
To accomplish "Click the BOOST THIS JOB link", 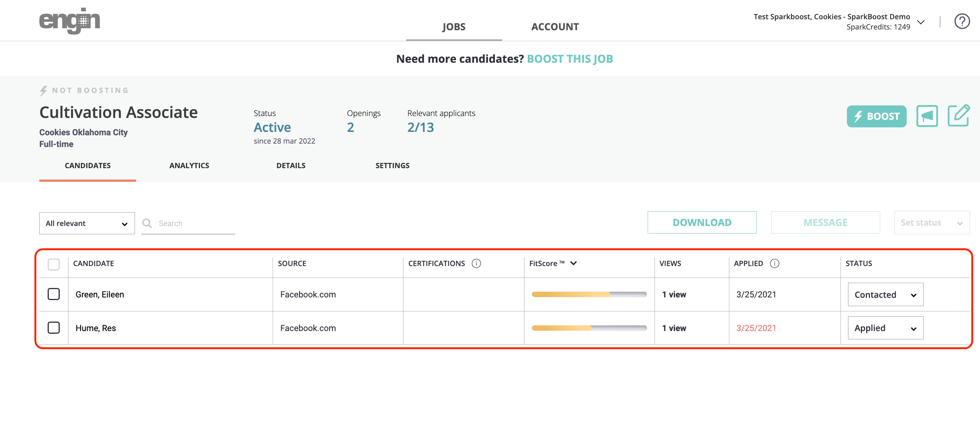I will 569,59.
